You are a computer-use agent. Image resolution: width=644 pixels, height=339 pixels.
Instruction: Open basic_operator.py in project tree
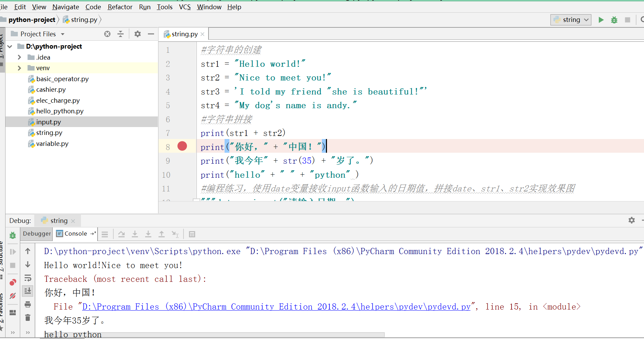click(62, 79)
